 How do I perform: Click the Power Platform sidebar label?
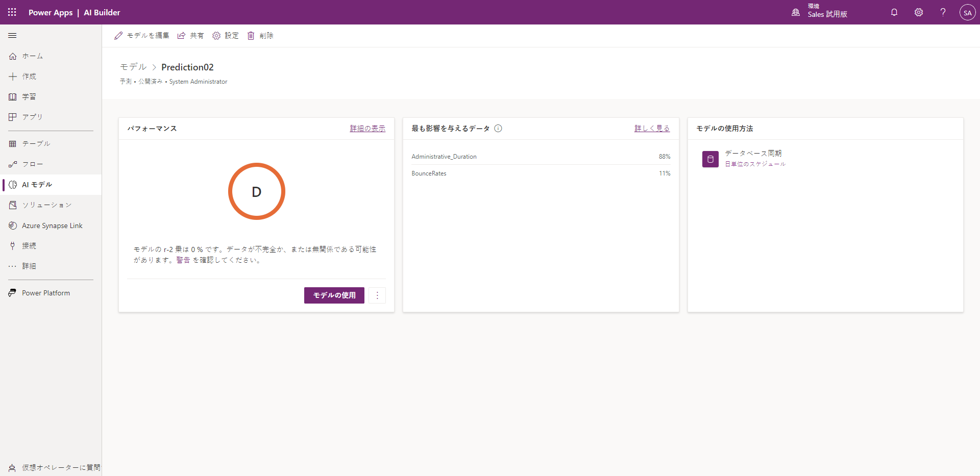pyautogui.click(x=46, y=293)
